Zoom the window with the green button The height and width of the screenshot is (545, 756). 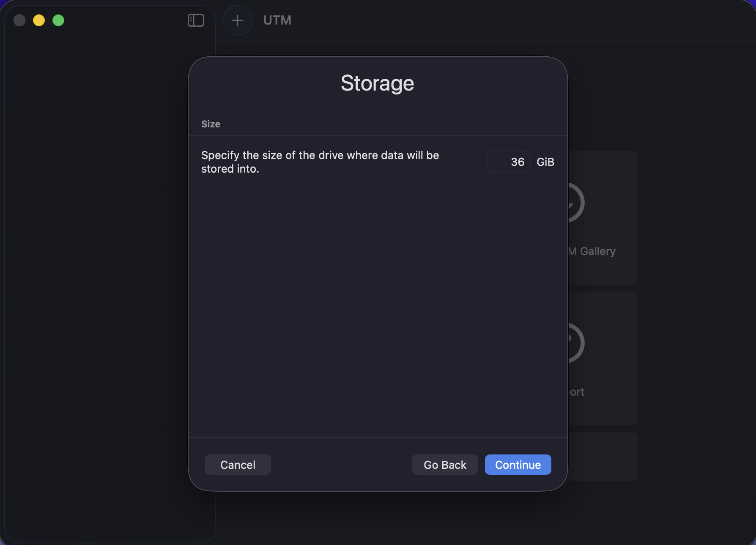59,19
